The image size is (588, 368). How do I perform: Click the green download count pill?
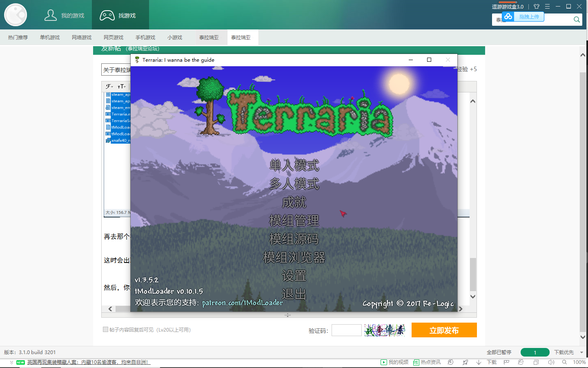click(535, 352)
